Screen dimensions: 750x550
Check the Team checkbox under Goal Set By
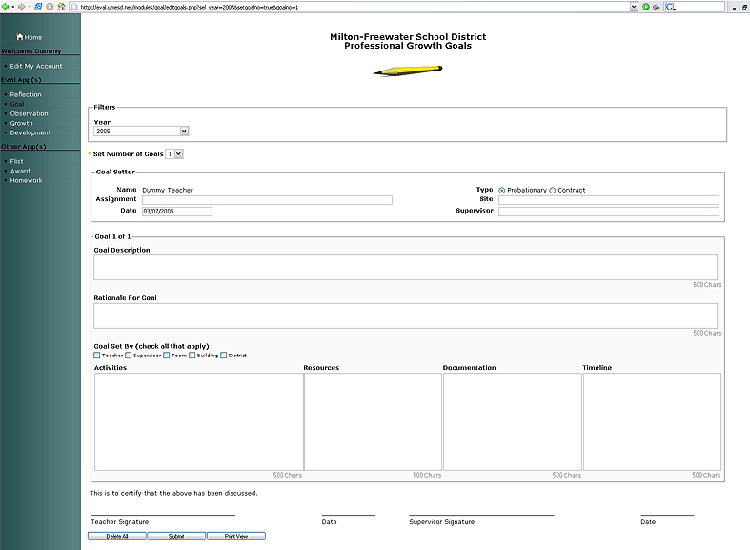pyautogui.click(x=166, y=355)
